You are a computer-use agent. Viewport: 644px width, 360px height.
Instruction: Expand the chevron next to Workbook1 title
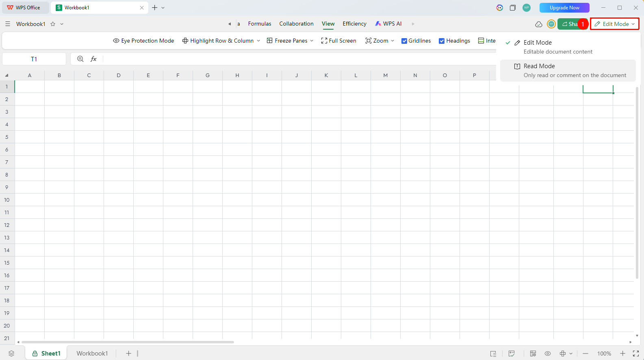pos(62,24)
